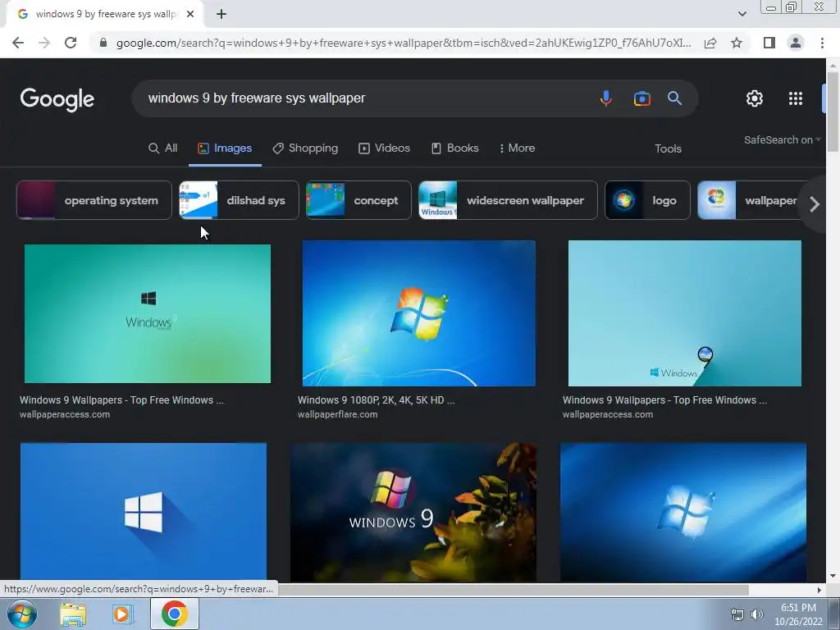
Task: Open the WINDOWS 9 autumn leaves wallpaper
Action: pyautogui.click(x=413, y=512)
